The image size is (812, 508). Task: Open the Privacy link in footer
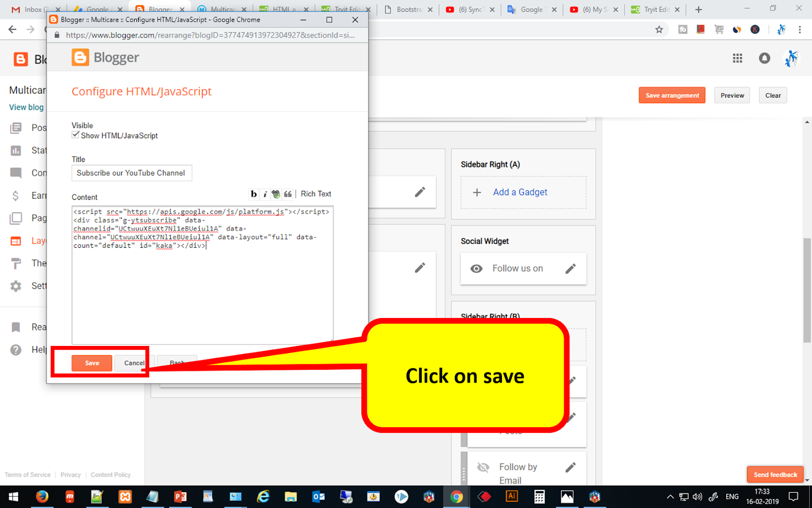tap(71, 475)
